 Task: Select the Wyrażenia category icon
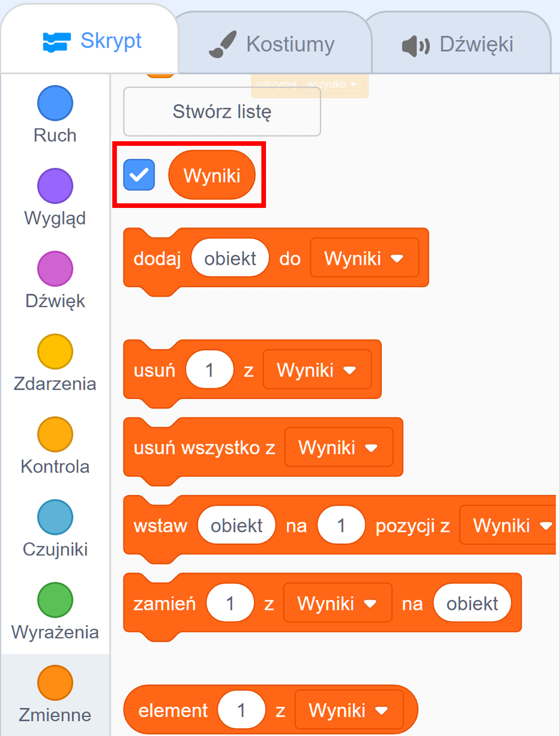[55, 599]
